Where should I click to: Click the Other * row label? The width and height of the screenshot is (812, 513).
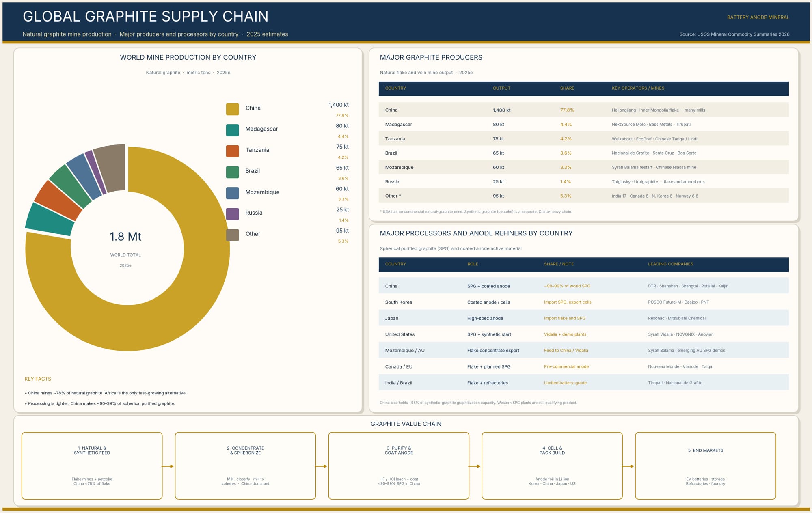[x=393, y=196]
